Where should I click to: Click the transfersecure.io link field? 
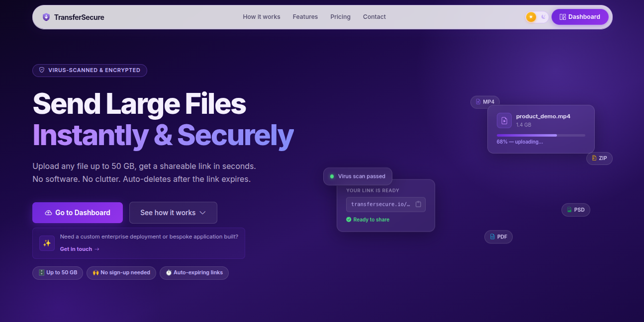point(380,204)
